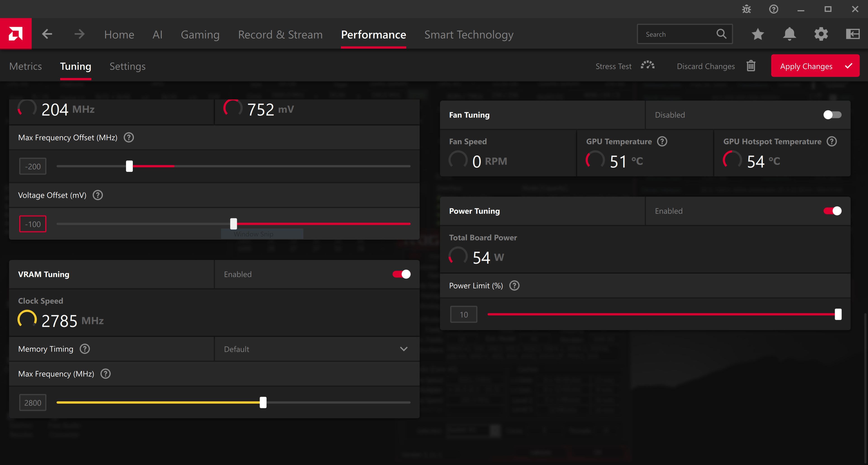
Task: Click the AMD logo home icon
Action: coord(16,34)
